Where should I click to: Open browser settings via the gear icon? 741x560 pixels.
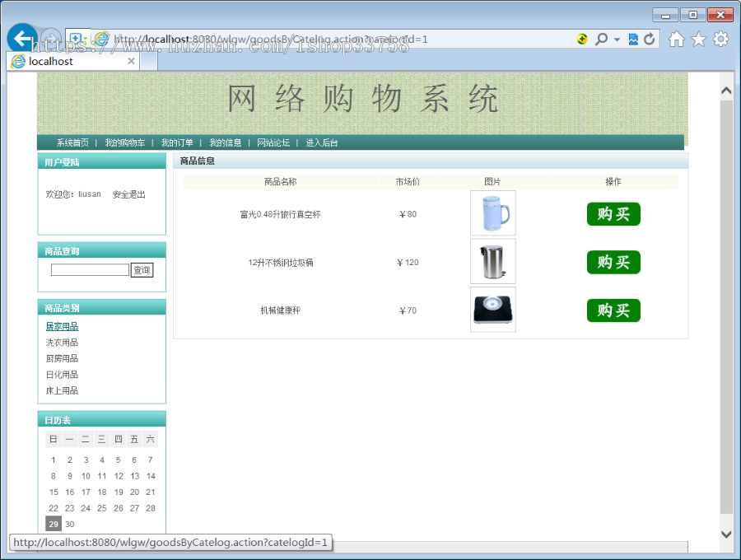720,39
